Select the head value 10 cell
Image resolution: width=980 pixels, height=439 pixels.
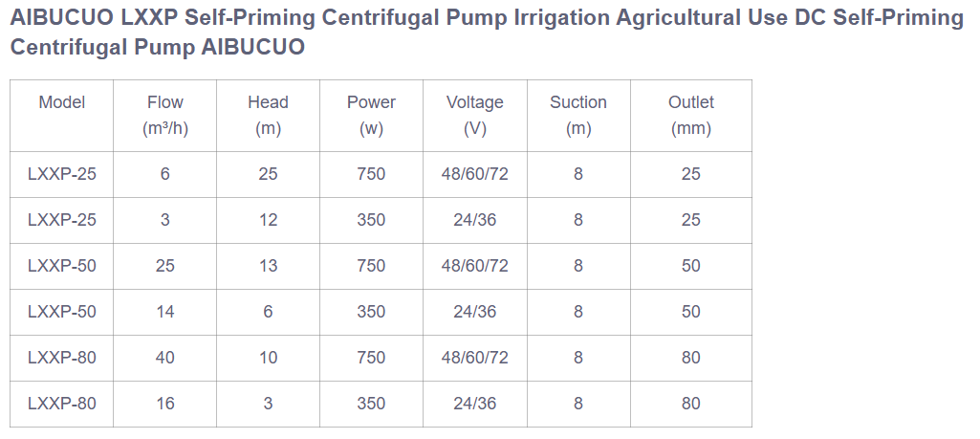click(x=268, y=358)
